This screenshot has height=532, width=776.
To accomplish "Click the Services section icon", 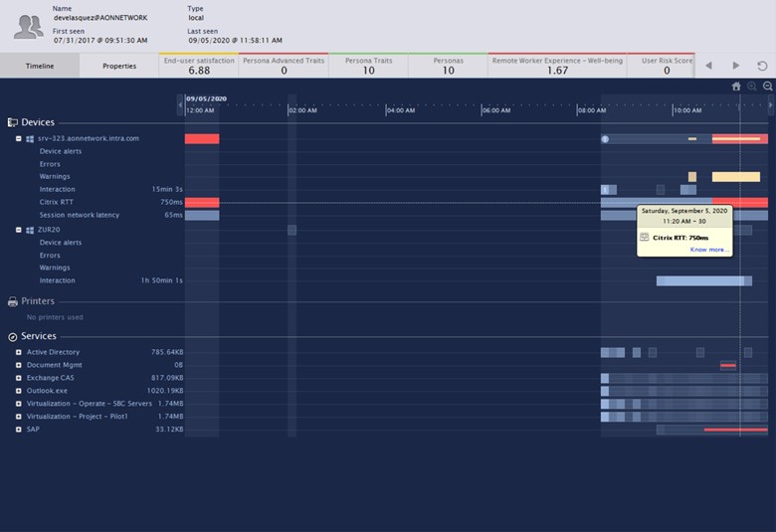I will coord(13,337).
